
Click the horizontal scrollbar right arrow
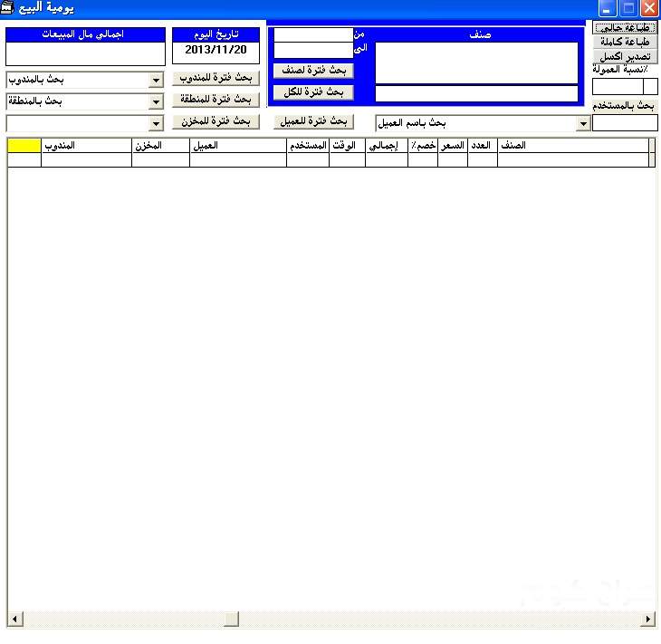(x=647, y=620)
